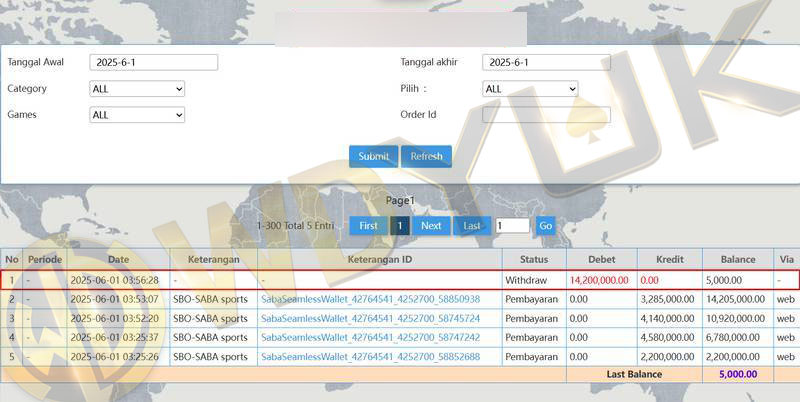The height and width of the screenshot is (402, 800).
Task: Click the Last Balance label
Action: click(634, 374)
